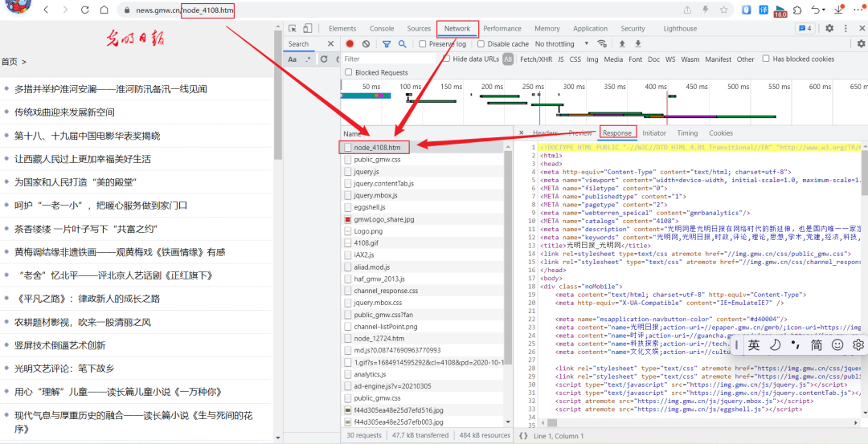Click the webpage vertical scrollbar
This screenshot has width=868, height=444.
[278, 94]
